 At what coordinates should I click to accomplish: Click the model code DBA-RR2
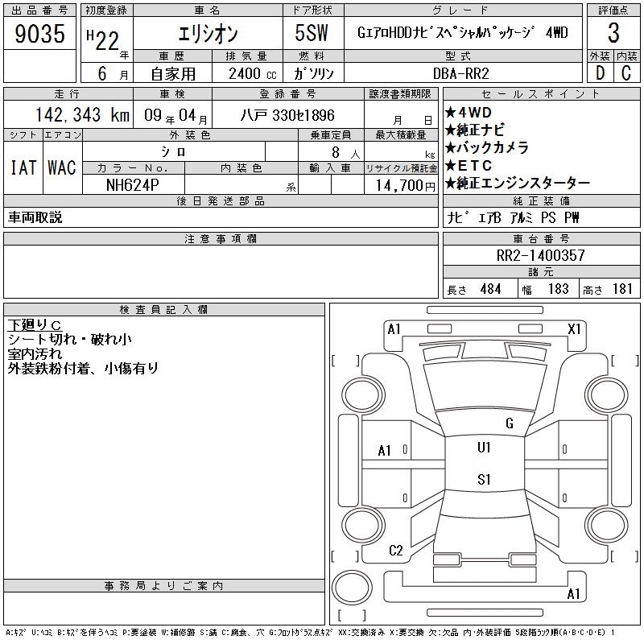point(461,73)
